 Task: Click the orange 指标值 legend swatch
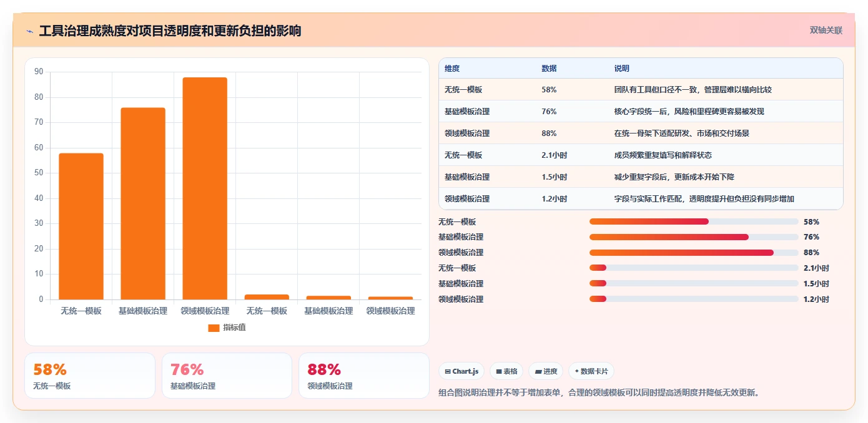tap(214, 328)
